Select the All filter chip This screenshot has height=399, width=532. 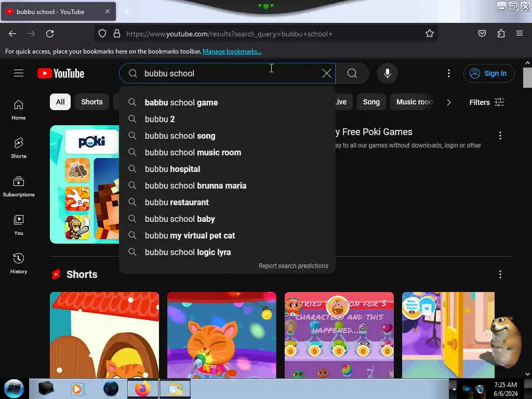pyautogui.click(x=60, y=102)
